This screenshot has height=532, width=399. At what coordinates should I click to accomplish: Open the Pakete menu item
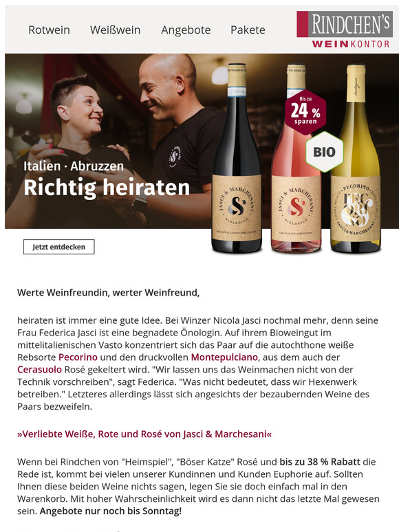[248, 30]
